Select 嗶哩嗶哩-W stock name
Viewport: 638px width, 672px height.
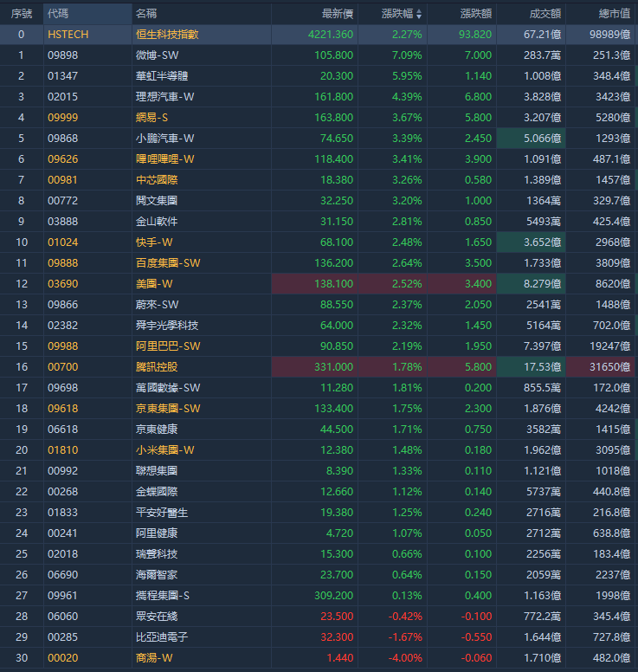165,159
